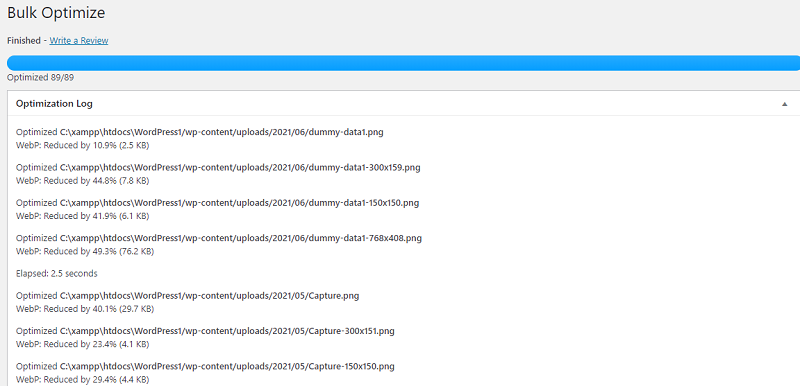
Task: Select the dummy-data1.png file path line
Action: pyautogui.click(x=199, y=132)
